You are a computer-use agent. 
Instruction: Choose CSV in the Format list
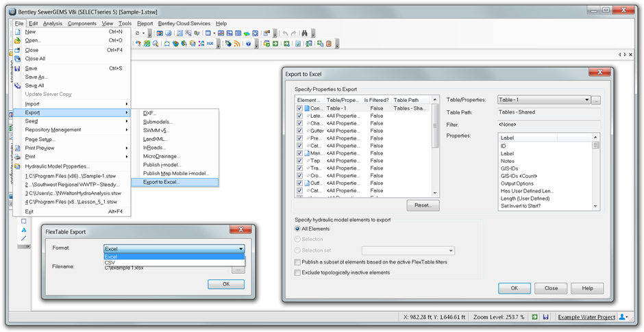coord(175,263)
